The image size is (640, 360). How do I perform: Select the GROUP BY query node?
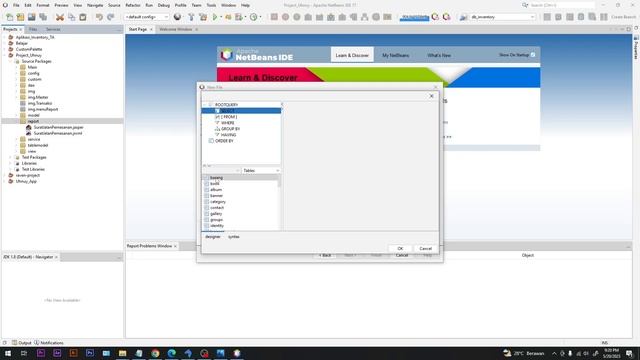tap(230, 129)
